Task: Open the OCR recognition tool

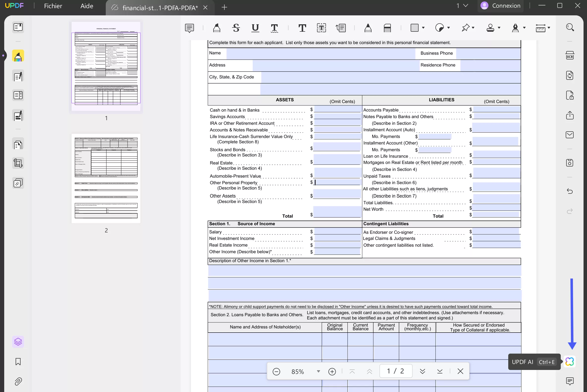Action: 569,55
